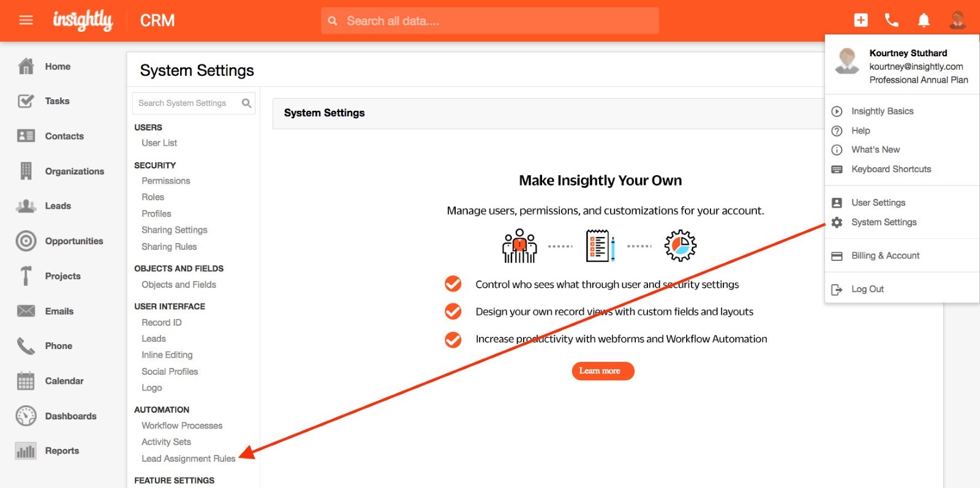Click the System Settings gear icon
The width and height of the screenshot is (980, 488).
[x=837, y=222]
